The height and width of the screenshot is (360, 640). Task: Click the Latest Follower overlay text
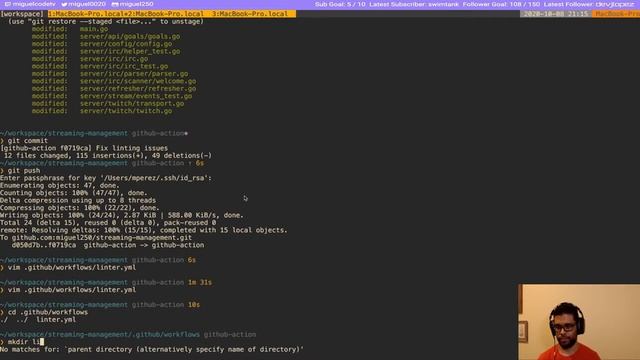589,4
